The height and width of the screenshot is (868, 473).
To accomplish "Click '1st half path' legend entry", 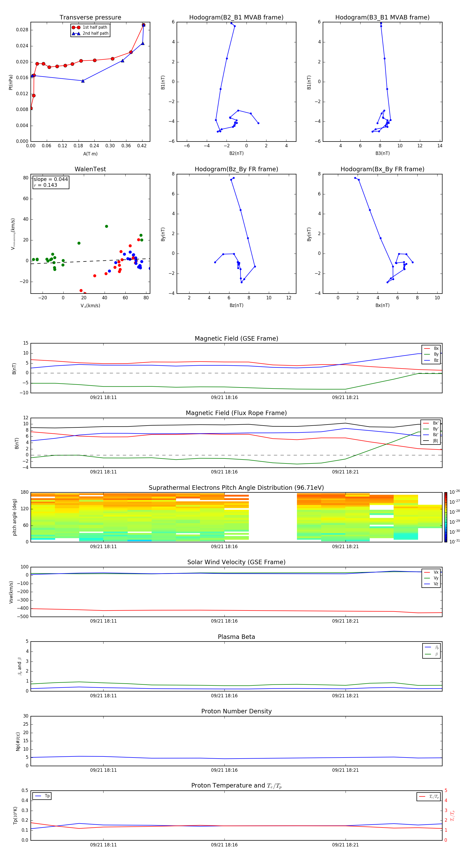I will 90,27.
